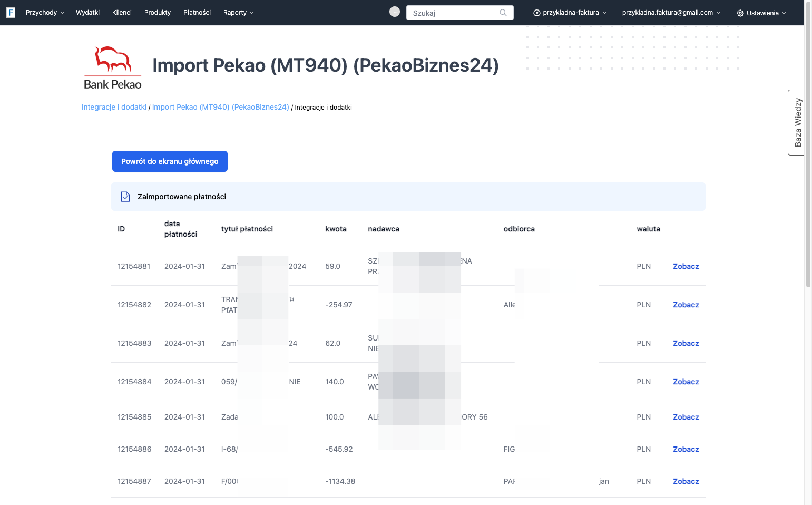Open the Raporty dropdown menu
Image resolution: width=812 pixels, height=505 pixels.
[x=239, y=13]
